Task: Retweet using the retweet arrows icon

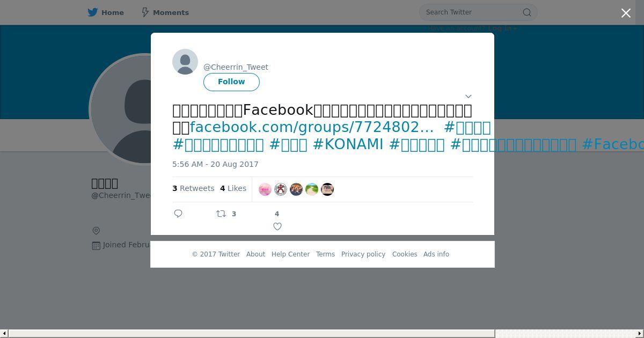Action: pos(221,214)
